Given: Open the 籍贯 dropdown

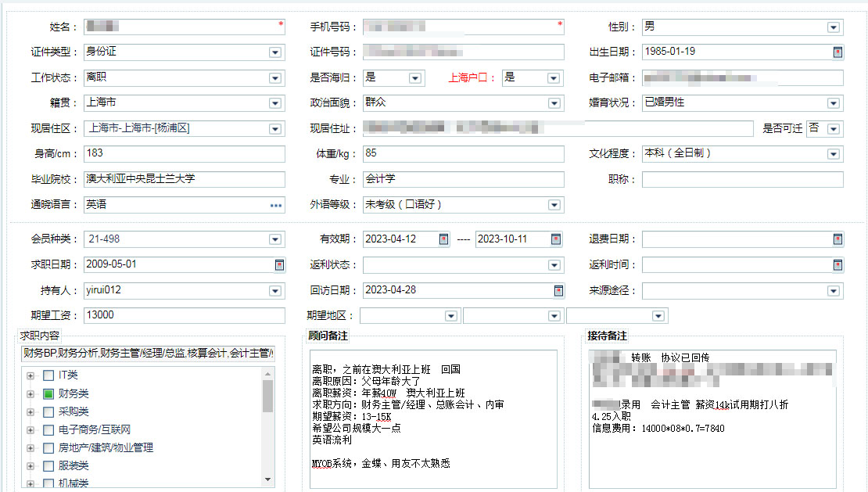Looking at the screenshot, I should [275, 103].
